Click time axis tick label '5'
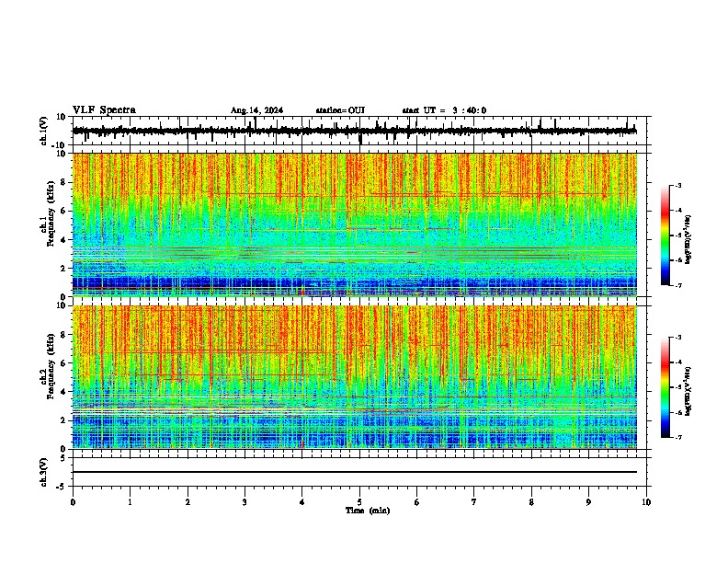Screen dimensions: 728x563 359,502
